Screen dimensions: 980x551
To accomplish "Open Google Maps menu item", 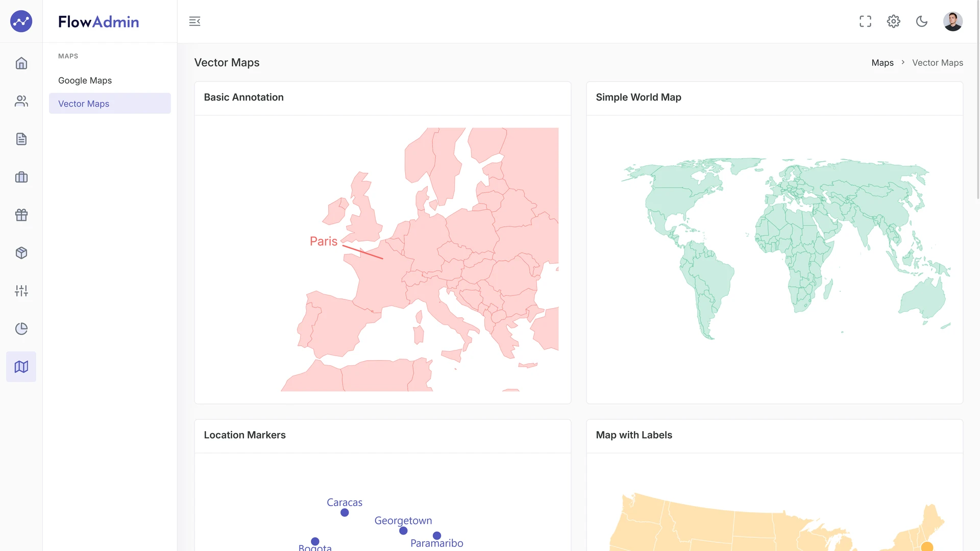I will 110,81.
